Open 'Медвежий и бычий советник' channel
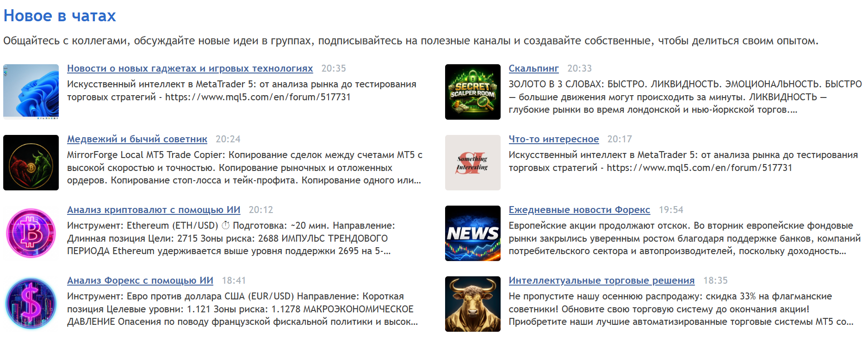 click(137, 139)
